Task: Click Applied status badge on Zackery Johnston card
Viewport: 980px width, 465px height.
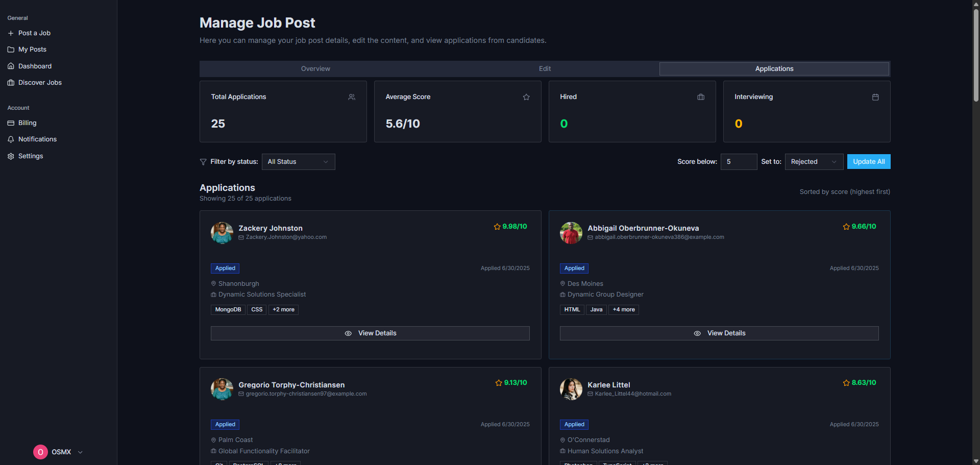Action: click(225, 268)
